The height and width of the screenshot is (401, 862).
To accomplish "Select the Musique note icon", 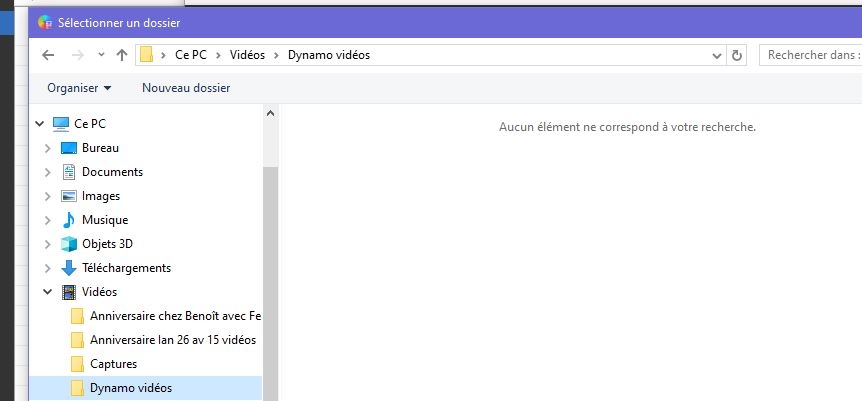I will [68, 220].
